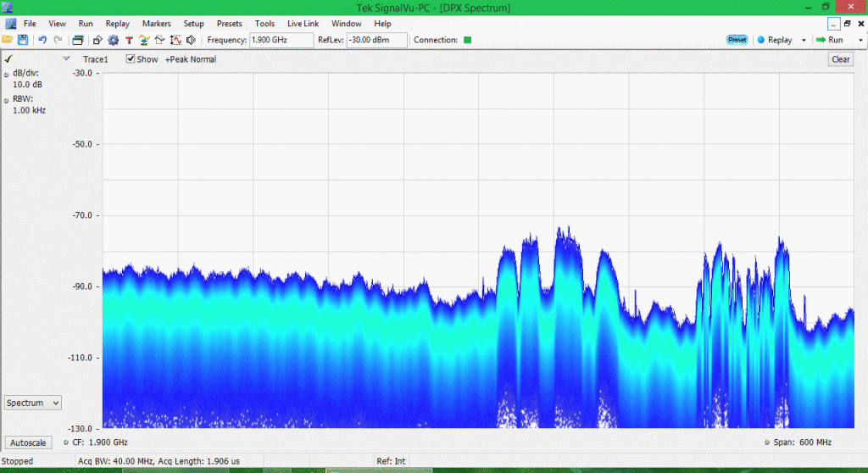This screenshot has width=868, height=473.
Task: Click the save disk icon
Action: 23,40
